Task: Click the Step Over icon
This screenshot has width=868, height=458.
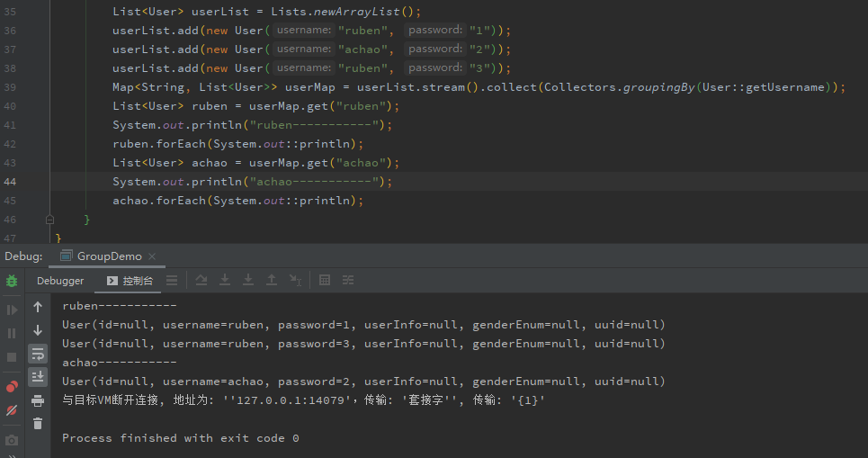Action: 201,281
